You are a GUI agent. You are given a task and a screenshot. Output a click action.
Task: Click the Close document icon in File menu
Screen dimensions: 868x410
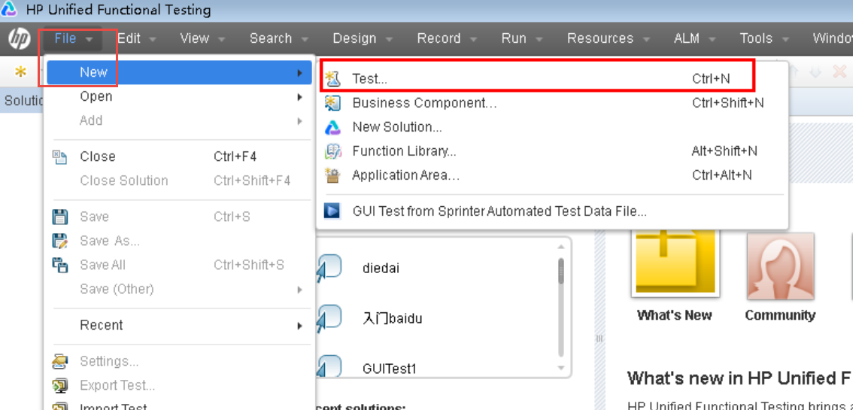point(59,156)
